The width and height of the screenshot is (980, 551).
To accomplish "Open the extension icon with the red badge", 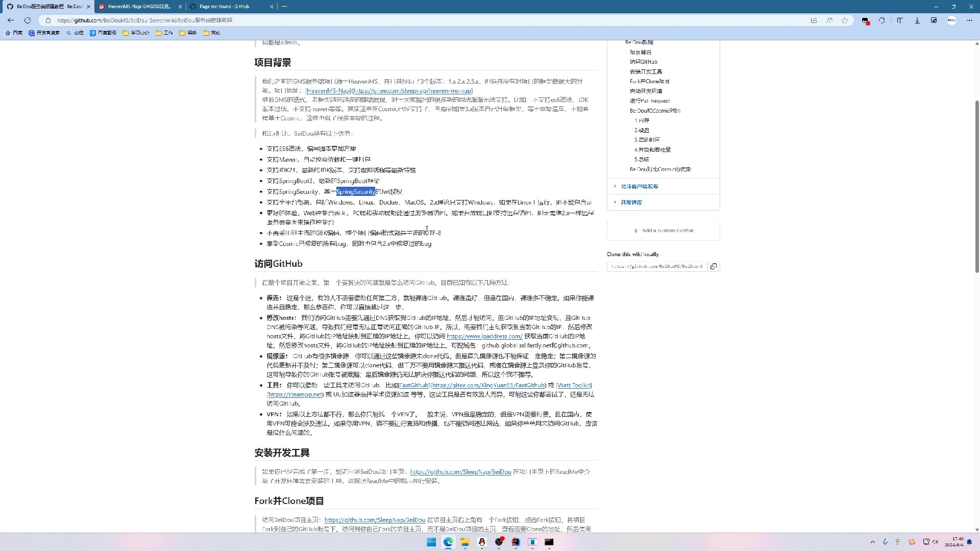I will 866,20.
